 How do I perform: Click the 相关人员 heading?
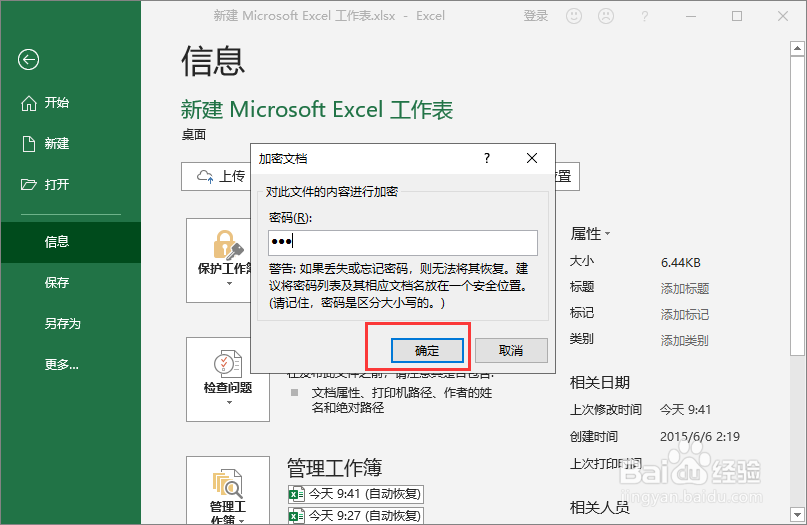click(x=600, y=508)
